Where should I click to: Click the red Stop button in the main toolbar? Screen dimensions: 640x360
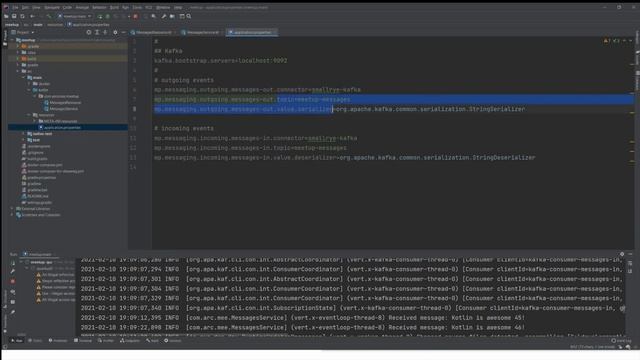click(x=136, y=16)
